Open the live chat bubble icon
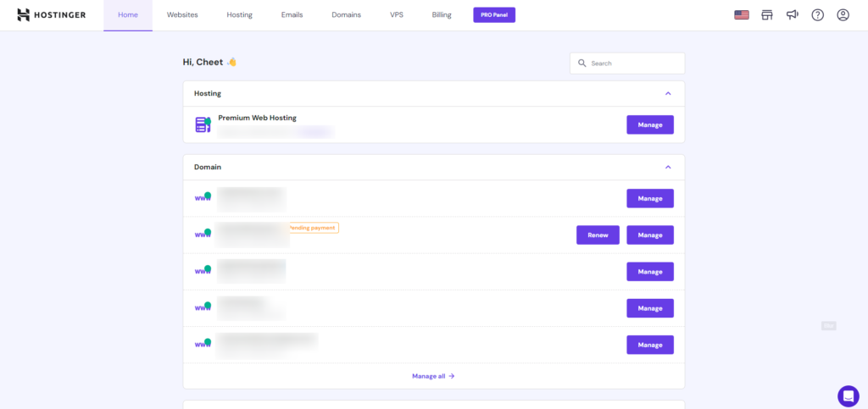The width and height of the screenshot is (868, 409). (848, 395)
